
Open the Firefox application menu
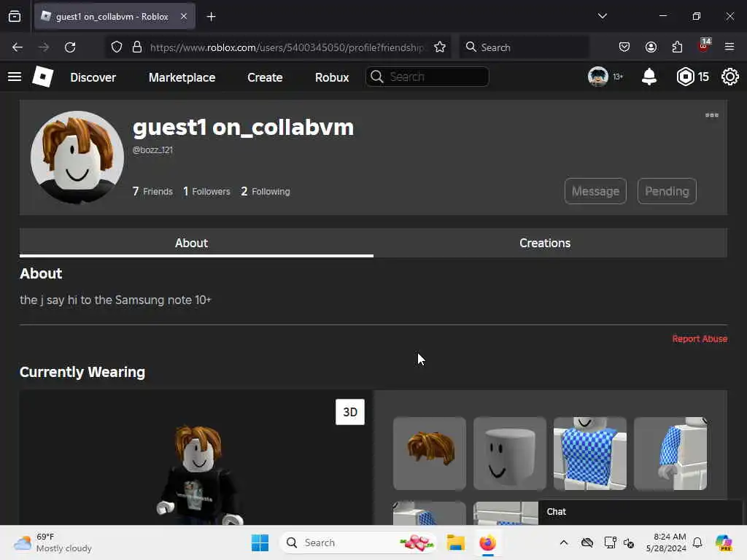click(729, 47)
